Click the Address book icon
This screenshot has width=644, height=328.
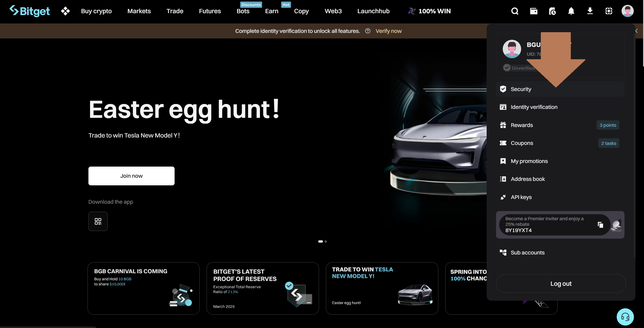[x=503, y=179]
